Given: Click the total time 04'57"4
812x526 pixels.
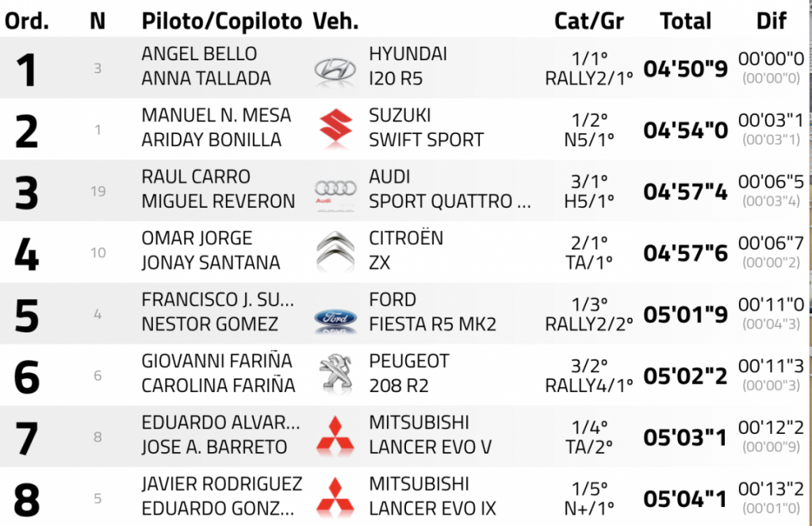Looking at the screenshot, I should point(686,191).
